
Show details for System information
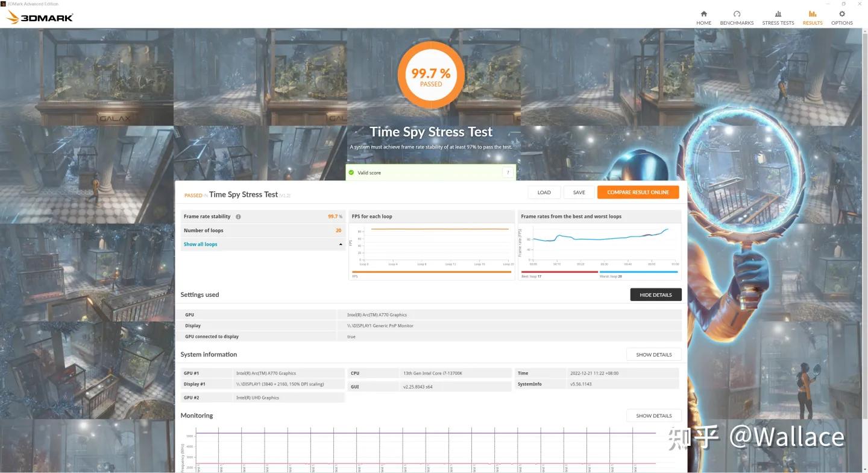coord(653,354)
